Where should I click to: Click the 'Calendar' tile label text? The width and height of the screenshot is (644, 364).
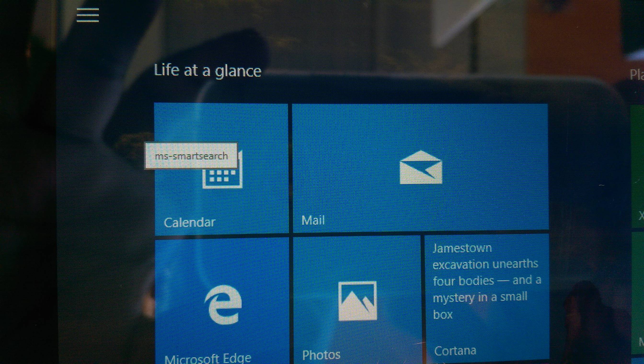[x=189, y=222]
